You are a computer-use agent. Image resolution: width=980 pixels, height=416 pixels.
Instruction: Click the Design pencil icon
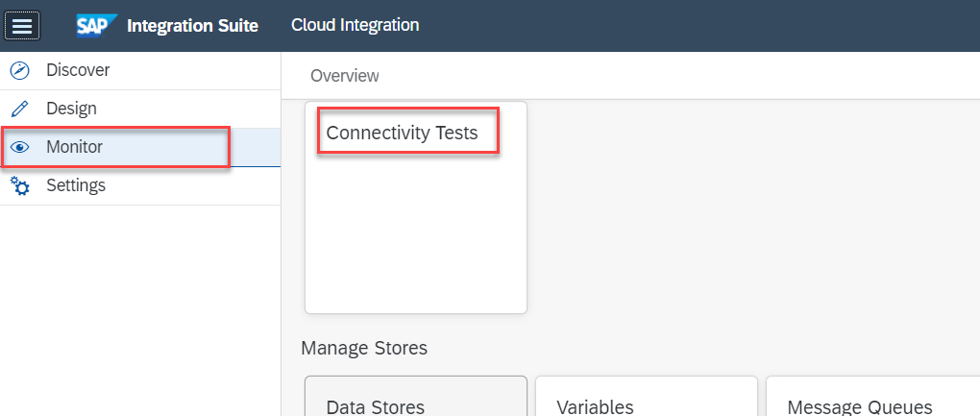(x=19, y=109)
